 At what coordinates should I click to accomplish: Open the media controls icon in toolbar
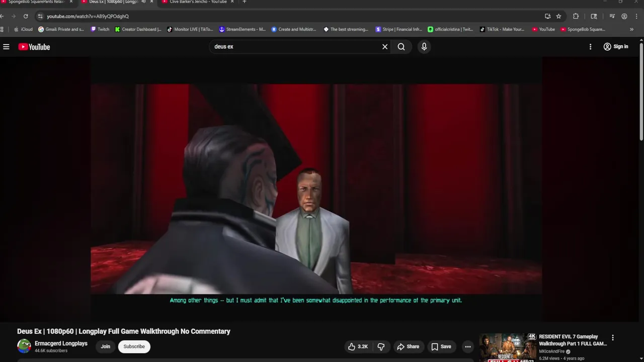point(612,16)
